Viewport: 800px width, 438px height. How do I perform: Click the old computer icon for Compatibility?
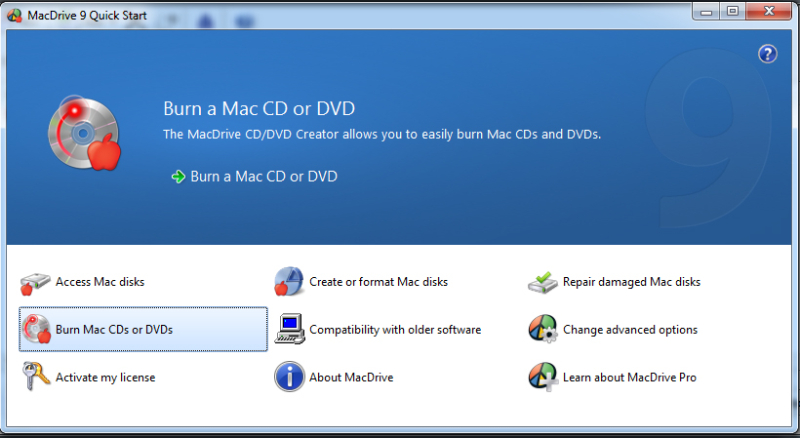[289, 329]
